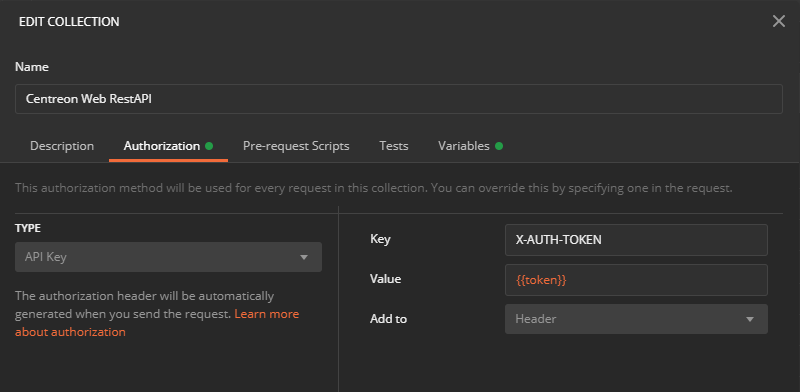The image size is (800, 392).
Task: Close the Edit Collection dialog
Action: point(779,21)
